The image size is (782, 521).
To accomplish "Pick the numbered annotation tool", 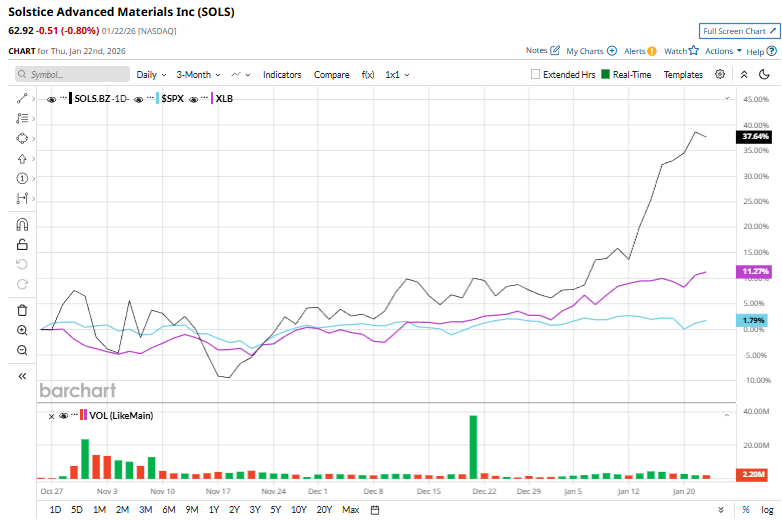I will pos(22,178).
